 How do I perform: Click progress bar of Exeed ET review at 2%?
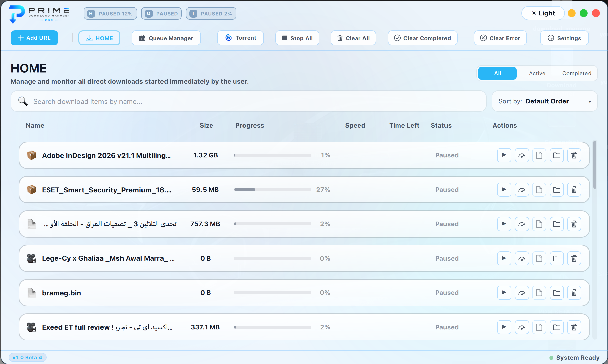click(x=272, y=327)
